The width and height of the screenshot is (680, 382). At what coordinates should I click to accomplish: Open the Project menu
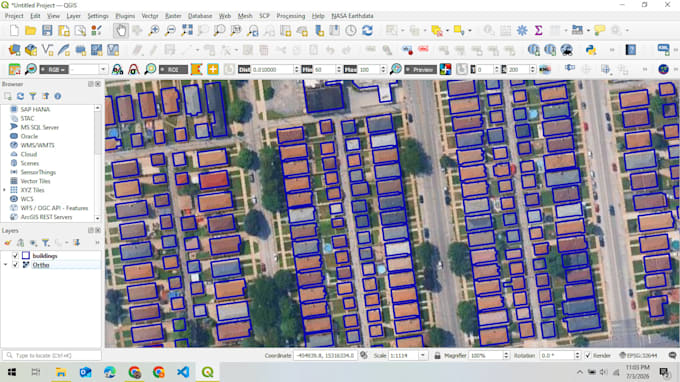pos(14,16)
